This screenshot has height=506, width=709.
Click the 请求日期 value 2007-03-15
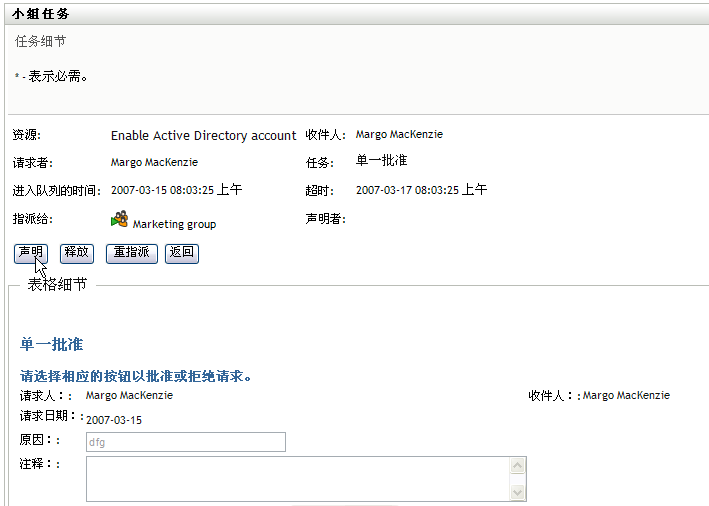(x=114, y=420)
